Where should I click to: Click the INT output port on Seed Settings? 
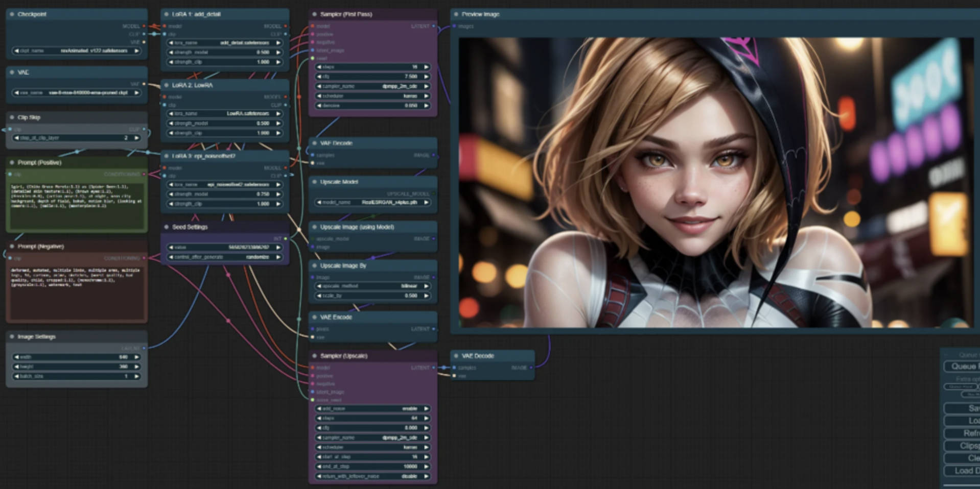[286, 239]
